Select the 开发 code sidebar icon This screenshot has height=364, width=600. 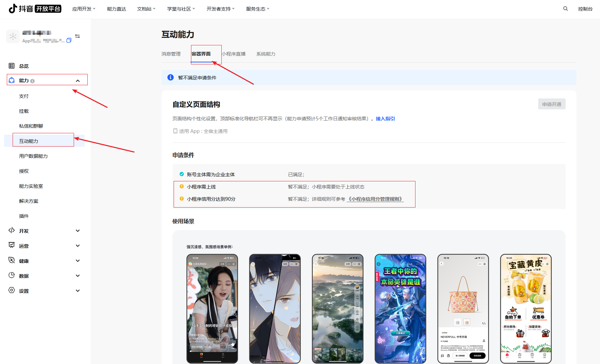pyautogui.click(x=11, y=231)
